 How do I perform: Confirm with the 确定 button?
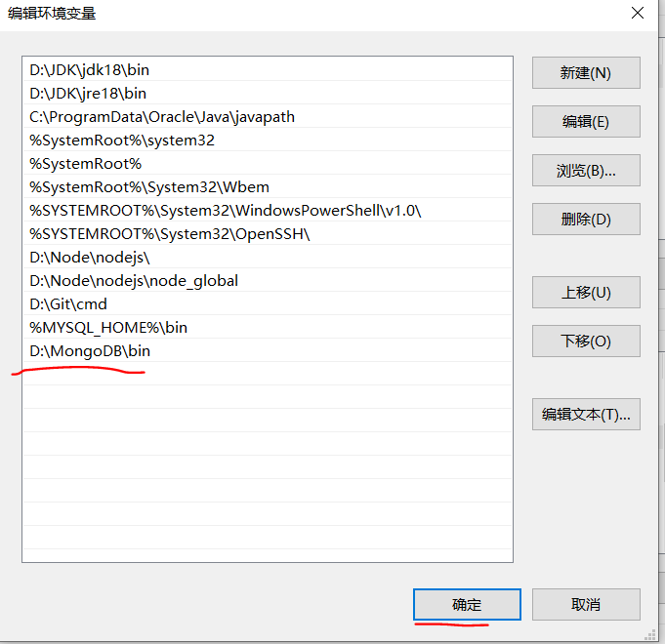coord(467,604)
